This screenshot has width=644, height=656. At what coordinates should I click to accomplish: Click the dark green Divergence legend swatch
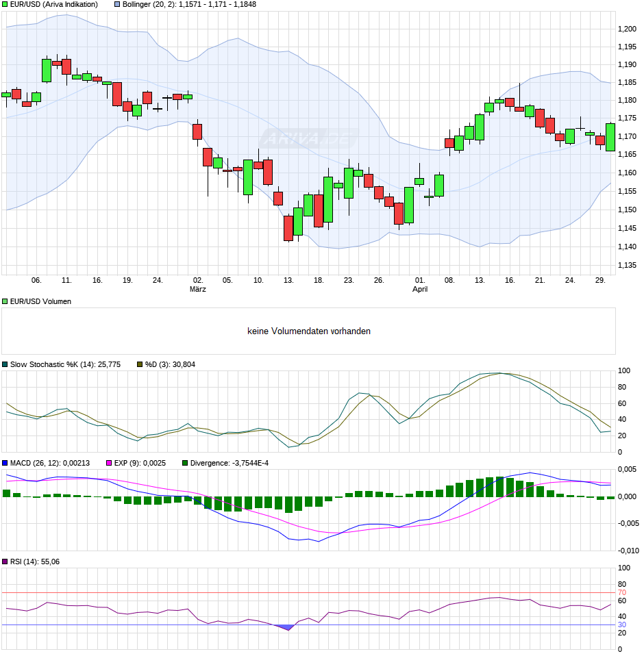[x=185, y=463]
